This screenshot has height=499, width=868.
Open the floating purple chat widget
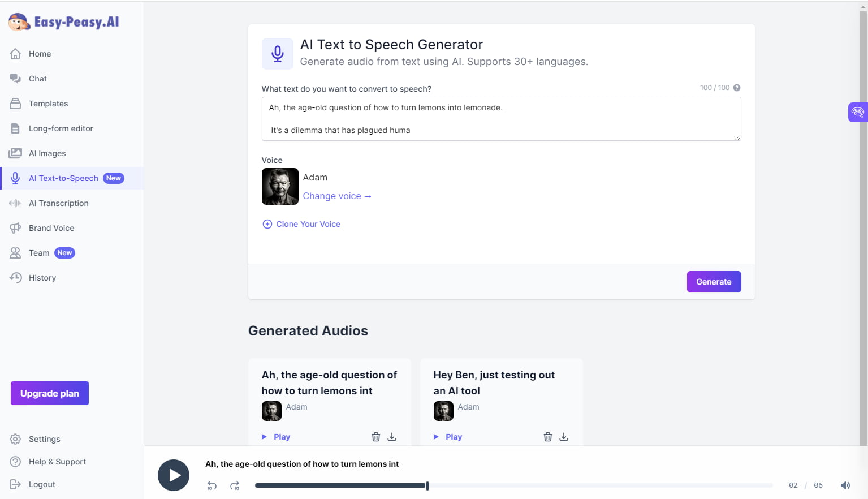[x=857, y=112]
